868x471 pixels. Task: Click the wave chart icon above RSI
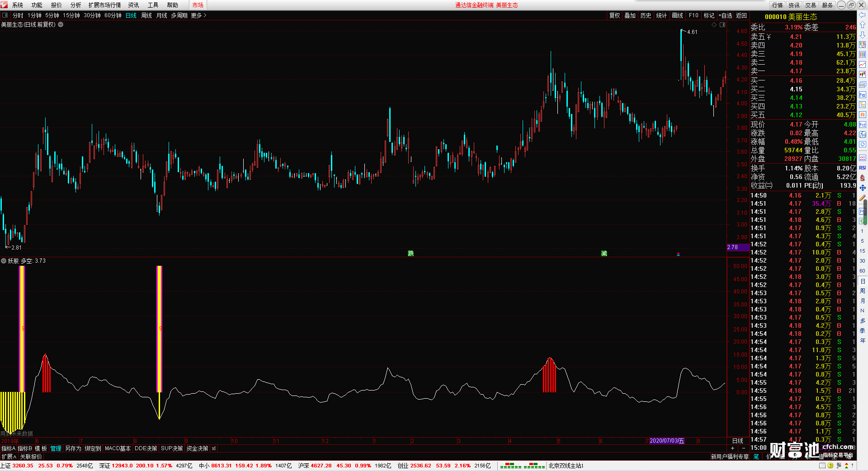863,158
